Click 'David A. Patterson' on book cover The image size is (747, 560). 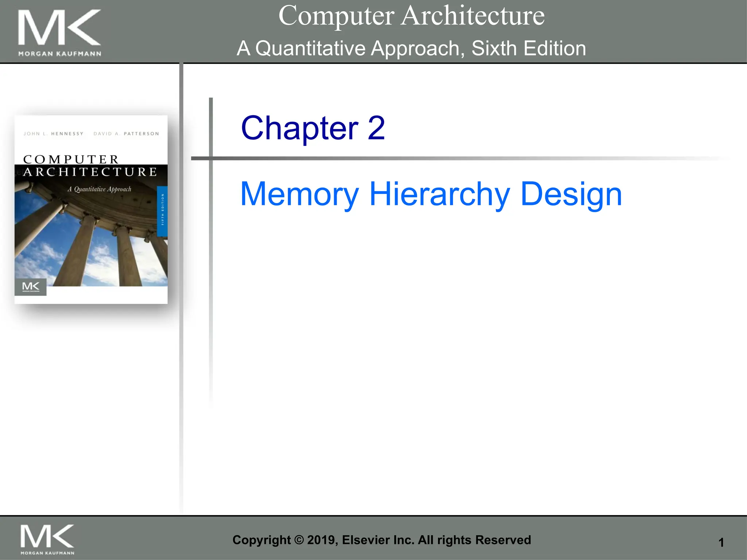coord(126,134)
